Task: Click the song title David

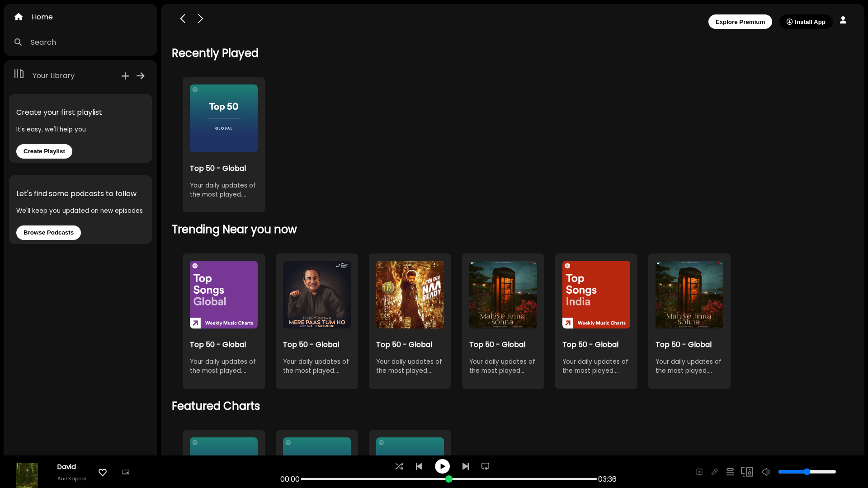Action: 66,467
